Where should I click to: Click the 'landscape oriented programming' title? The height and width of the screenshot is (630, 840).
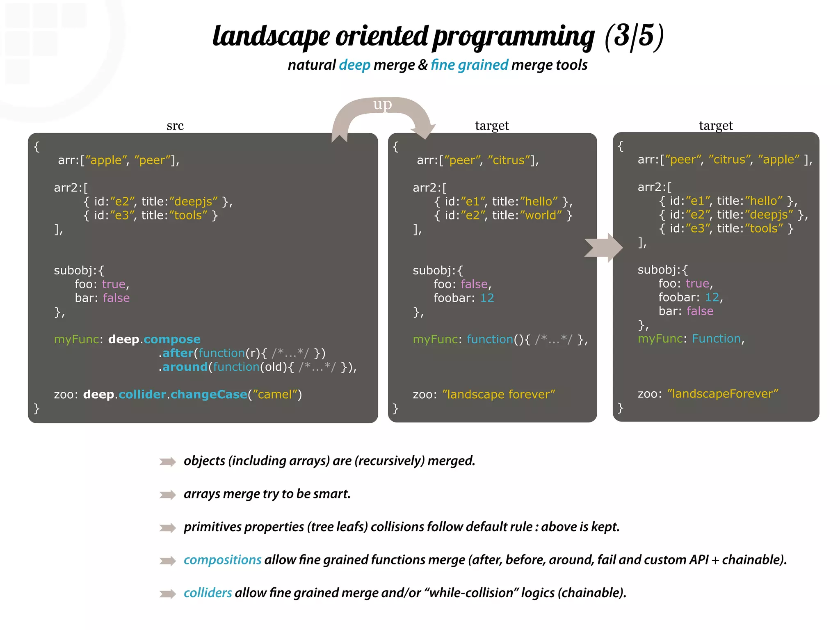coord(404,36)
